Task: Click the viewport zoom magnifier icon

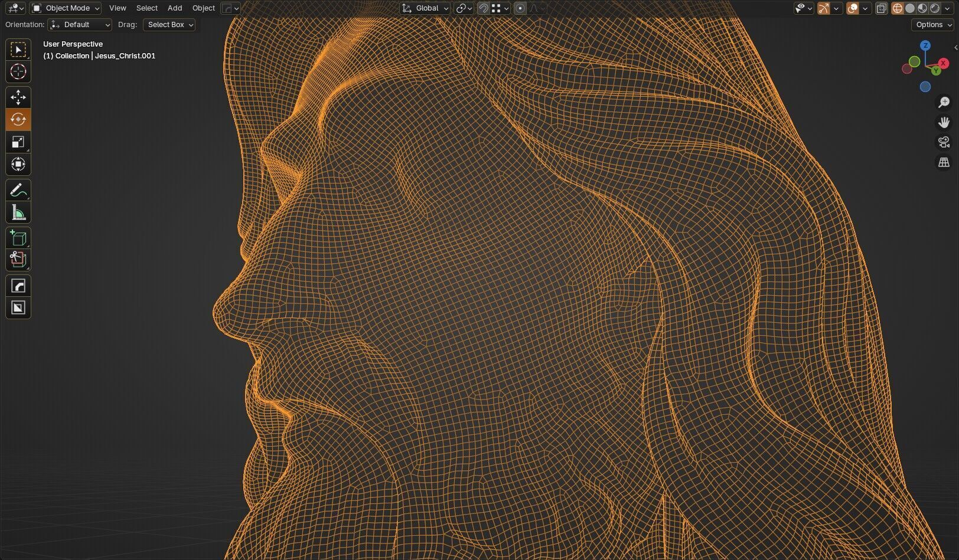Action: pos(944,102)
